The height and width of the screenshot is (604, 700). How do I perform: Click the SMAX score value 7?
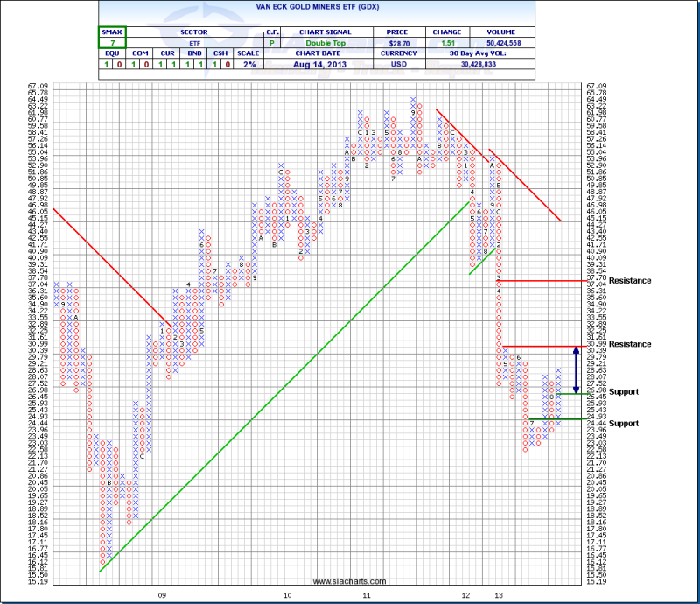(x=112, y=40)
